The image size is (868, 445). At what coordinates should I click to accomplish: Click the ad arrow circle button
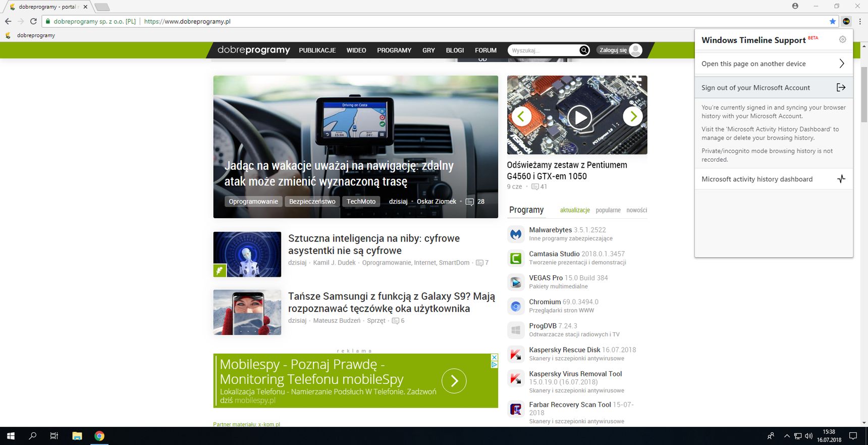click(x=454, y=381)
